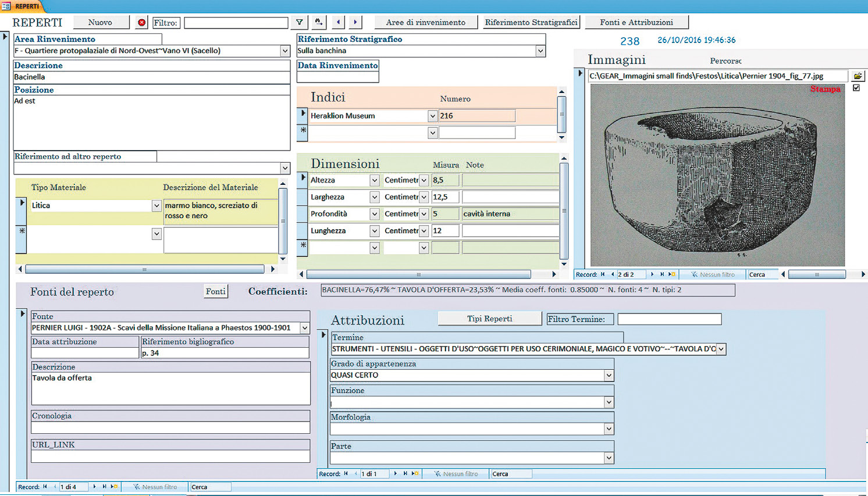Click the Numero field showing 216
The image size is (868, 496).
pyautogui.click(x=477, y=116)
